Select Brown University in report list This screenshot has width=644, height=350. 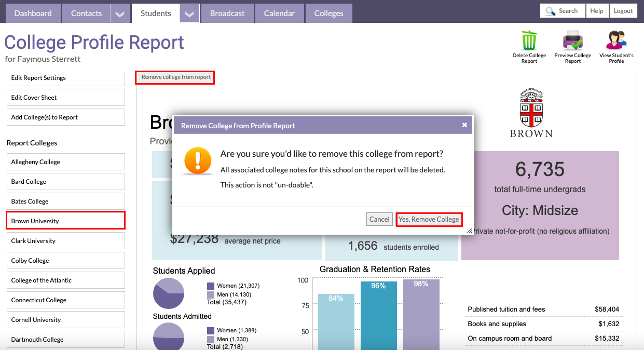66,220
